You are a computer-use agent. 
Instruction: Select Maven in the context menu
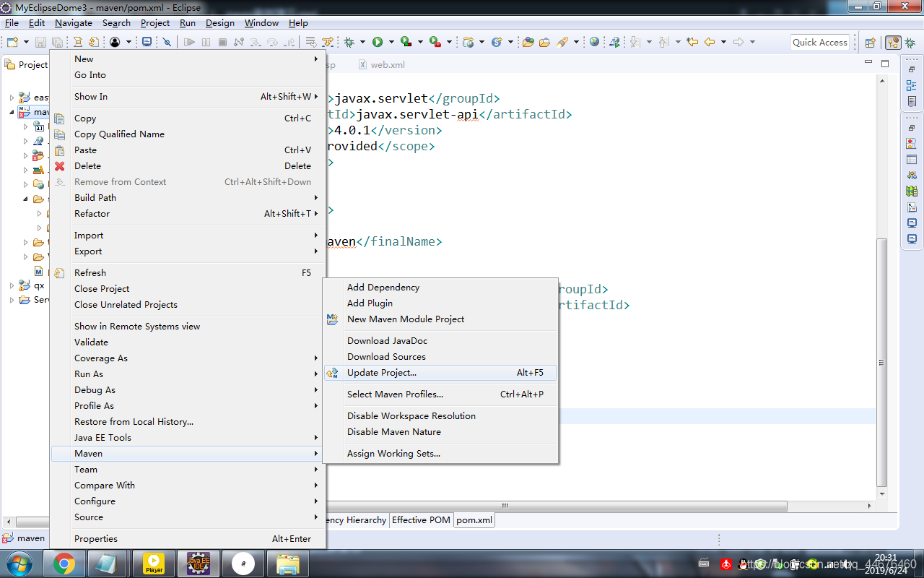tap(188, 454)
